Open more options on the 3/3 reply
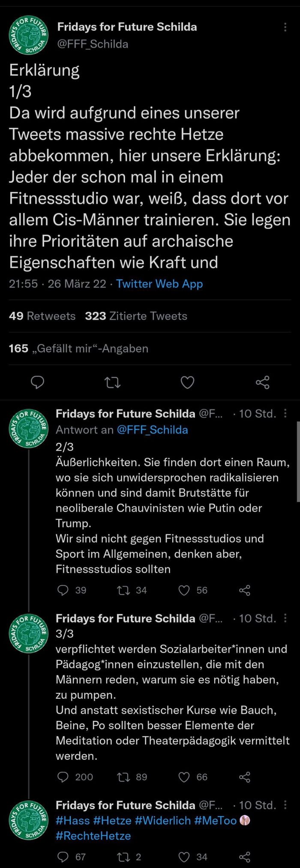The image size is (300, 868). [285, 618]
